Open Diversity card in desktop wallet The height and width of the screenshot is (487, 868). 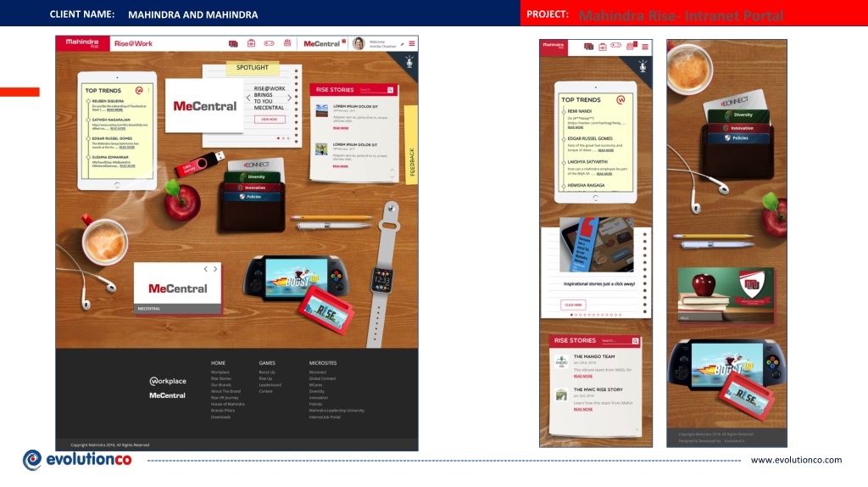pyautogui.click(x=252, y=176)
